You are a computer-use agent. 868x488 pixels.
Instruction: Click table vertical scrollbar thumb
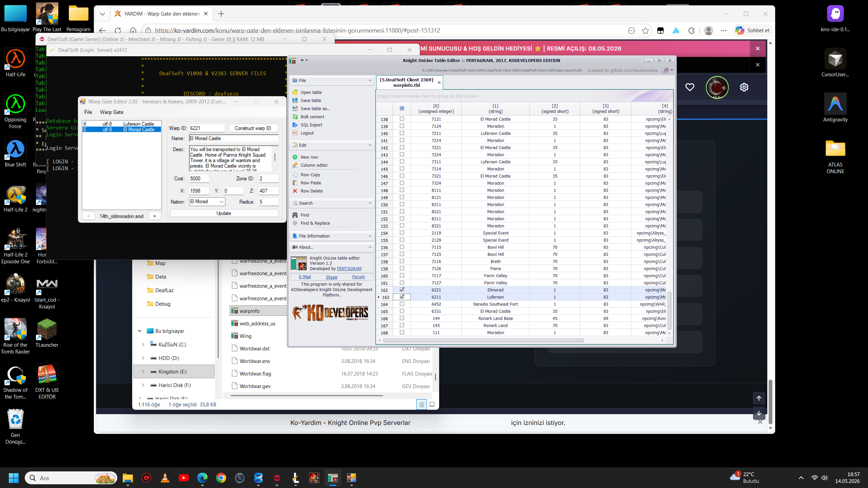point(669,310)
